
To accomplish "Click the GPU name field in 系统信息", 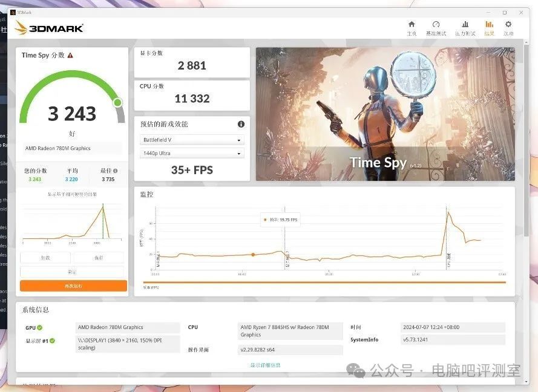I will (x=128, y=327).
